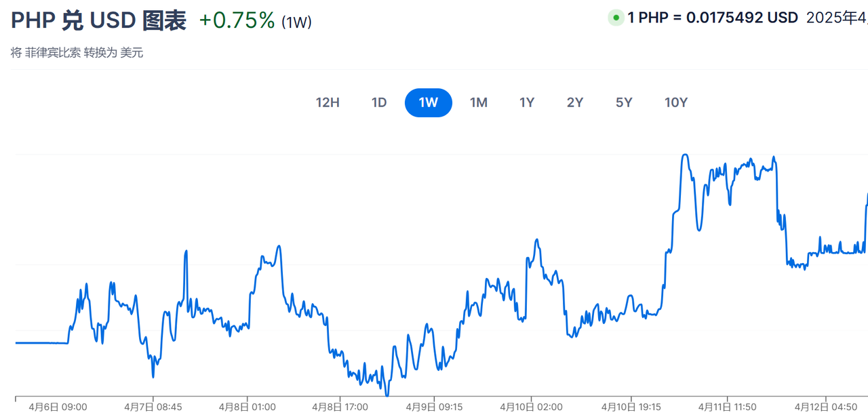Click the green live rate indicator dot

[x=616, y=18]
